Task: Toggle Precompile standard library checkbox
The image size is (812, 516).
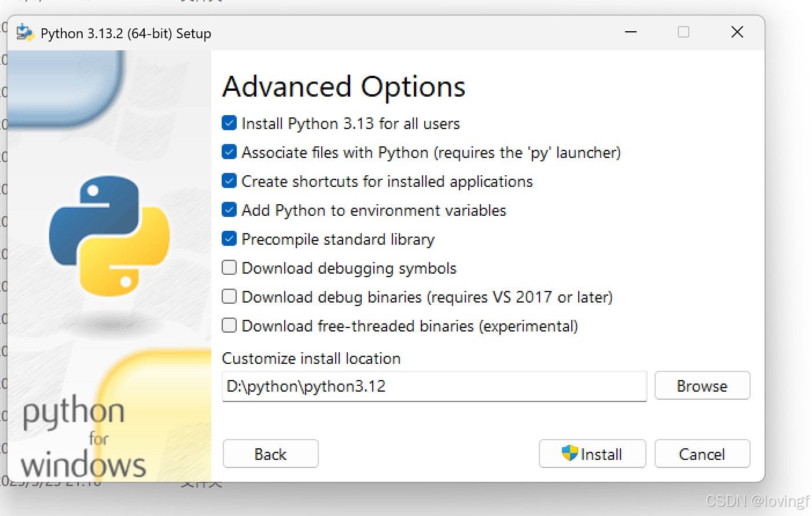Action: [229, 239]
